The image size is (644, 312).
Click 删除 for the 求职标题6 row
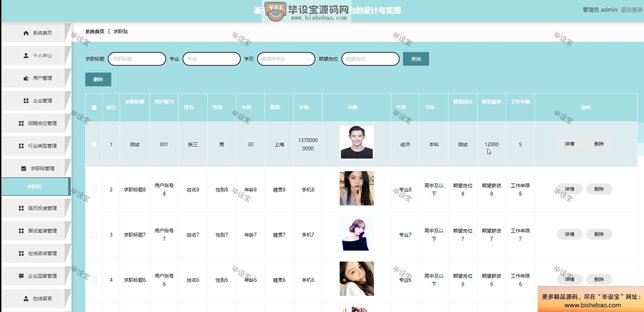pos(599,280)
